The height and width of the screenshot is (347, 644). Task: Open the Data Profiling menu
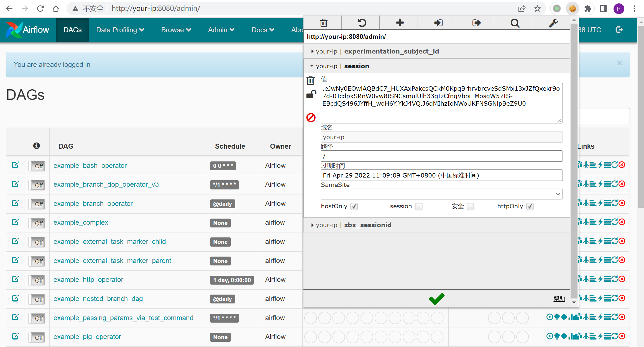point(120,30)
